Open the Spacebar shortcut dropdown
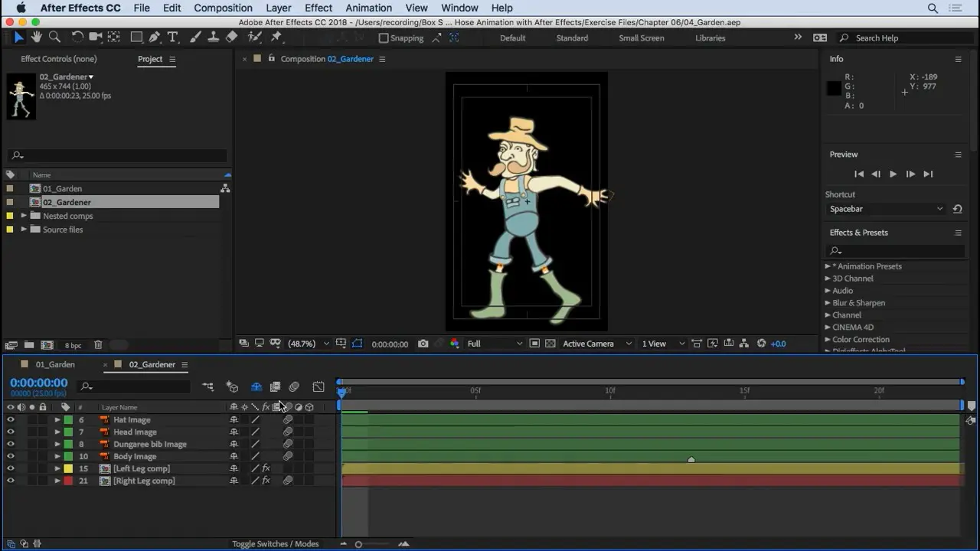980x551 pixels. coord(886,209)
